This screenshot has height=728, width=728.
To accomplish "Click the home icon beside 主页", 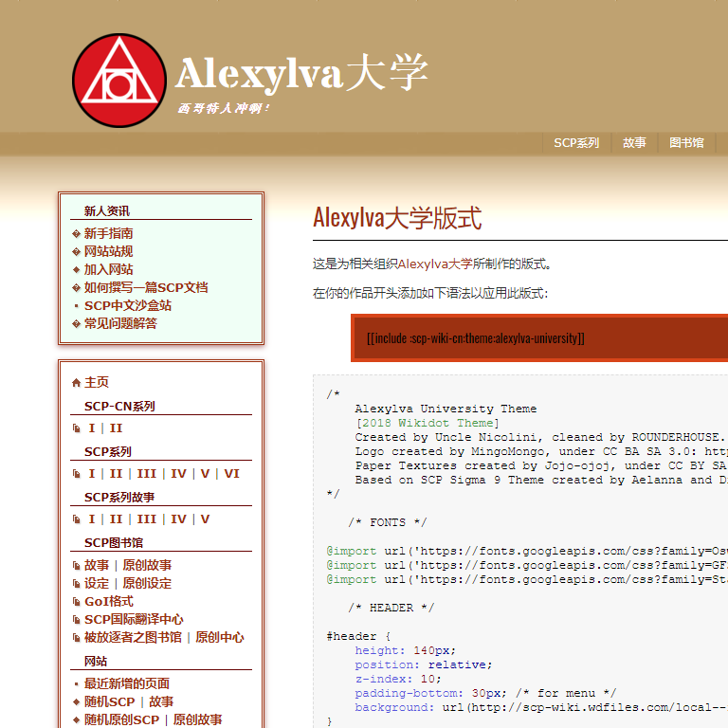I will [x=76, y=383].
